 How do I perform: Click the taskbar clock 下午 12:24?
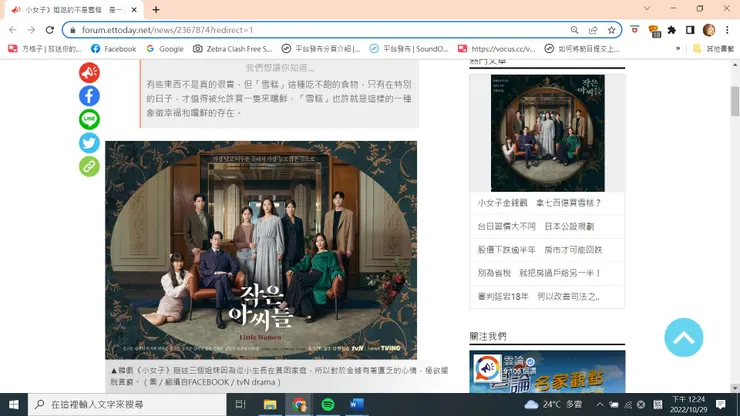pos(689,404)
